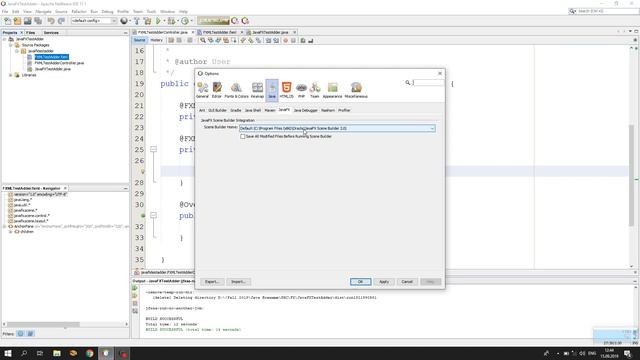Switch to Maven tab in Options
Image resolution: width=640 pixels, height=360 pixels.
270,110
